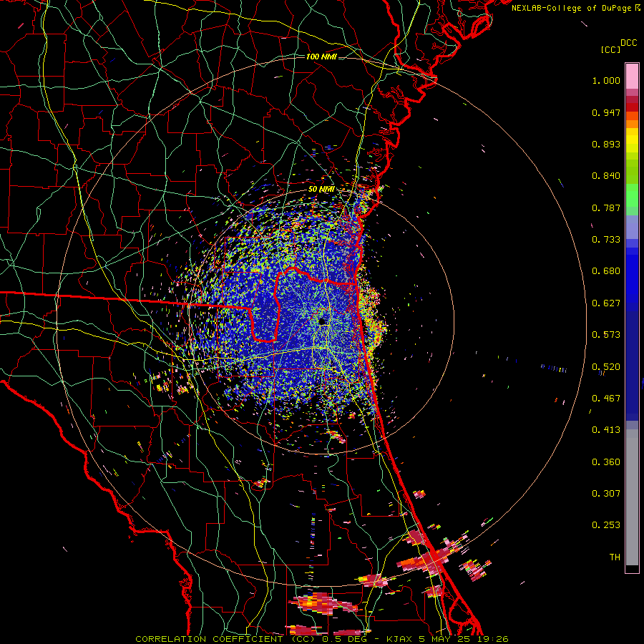Click the bright green segment of the color bar
The image size is (644, 644).
coord(632,195)
